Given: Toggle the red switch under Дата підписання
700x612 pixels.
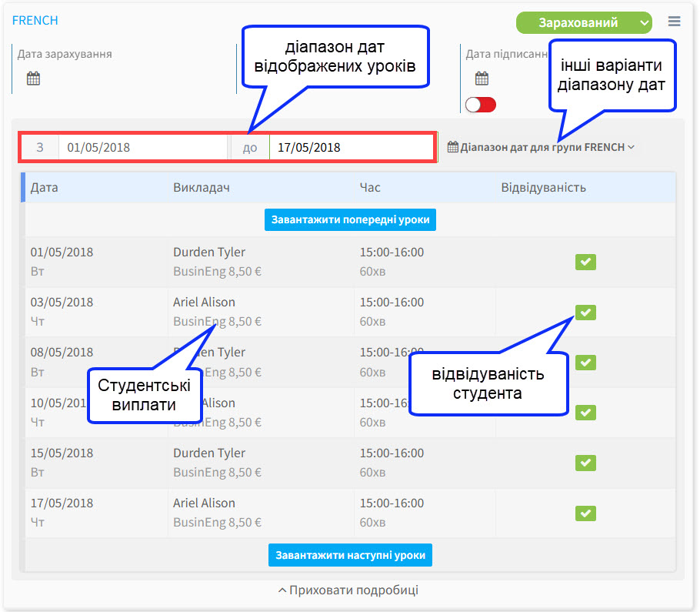Looking at the screenshot, I should [x=481, y=105].
